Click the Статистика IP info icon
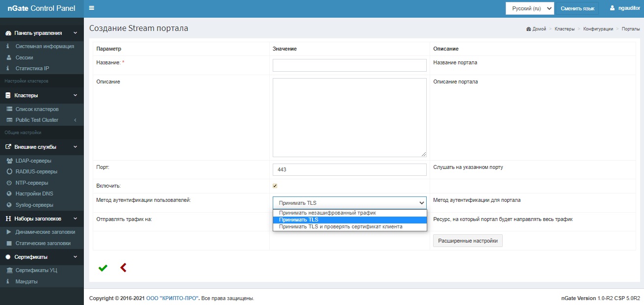Screen dimensions: 644x305 pos(8,68)
